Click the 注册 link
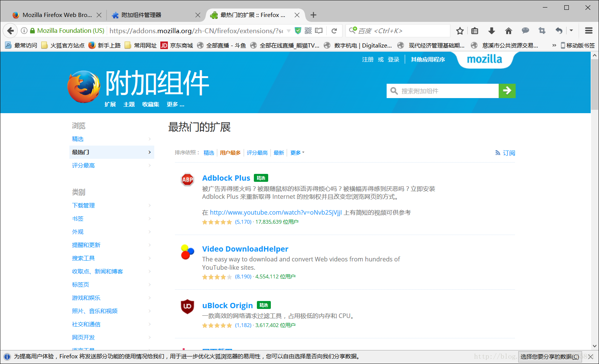Image resolution: width=599 pixels, height=364 pixels. [368, 59]
